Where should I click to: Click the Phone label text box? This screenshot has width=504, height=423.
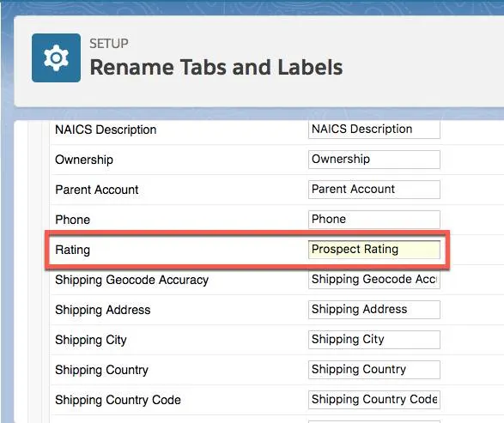coord(374,220)
